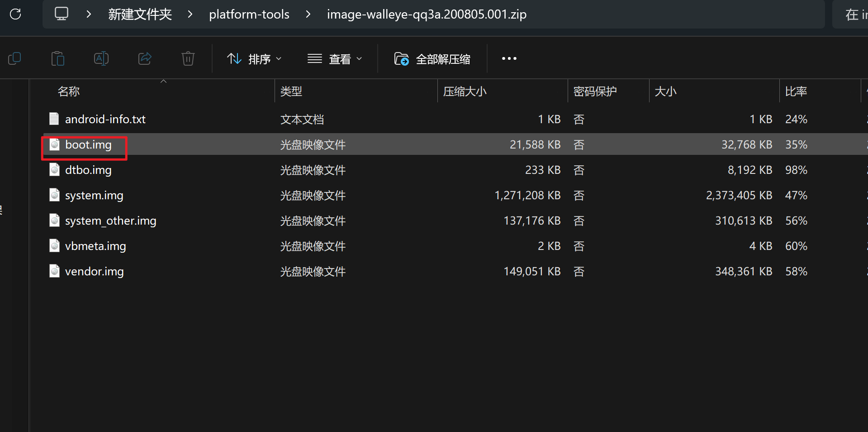
Task: Select the boot.img file
Action: tap(88, 144)
